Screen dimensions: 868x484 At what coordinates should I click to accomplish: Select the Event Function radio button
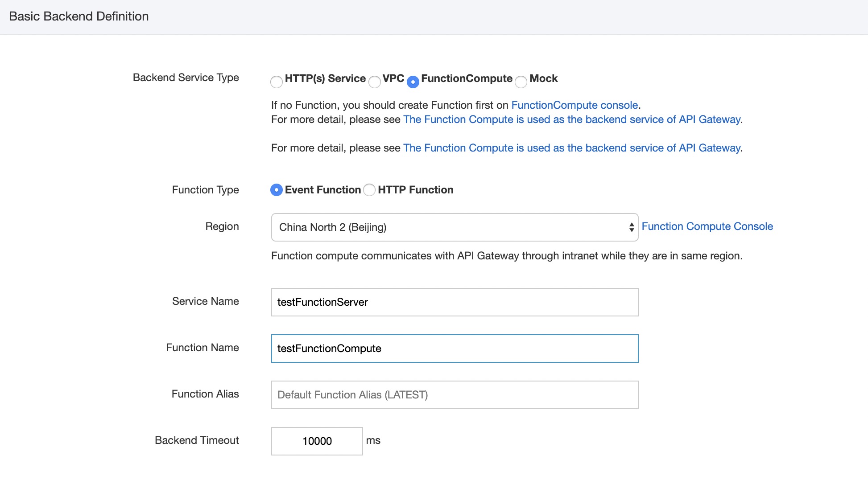(277, 190)
